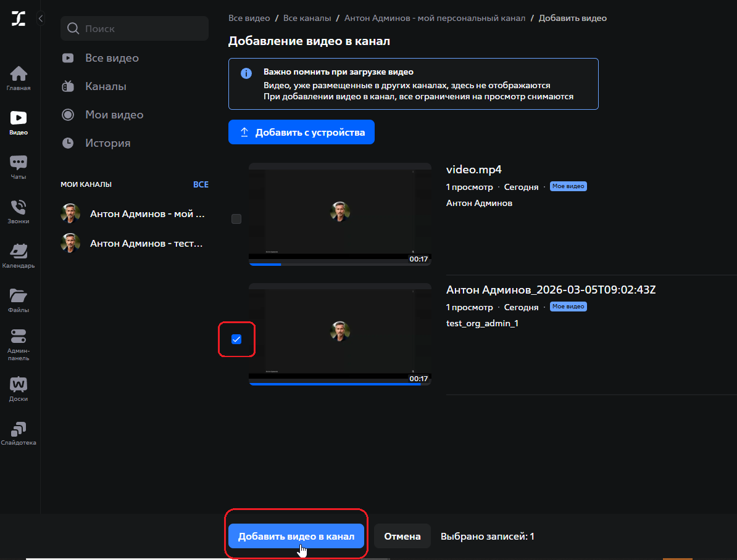The width and height of the screenshot is (737, 560).
Task: Uncheck the selected Антон Админов_2026 video
Action: [236, 339]
